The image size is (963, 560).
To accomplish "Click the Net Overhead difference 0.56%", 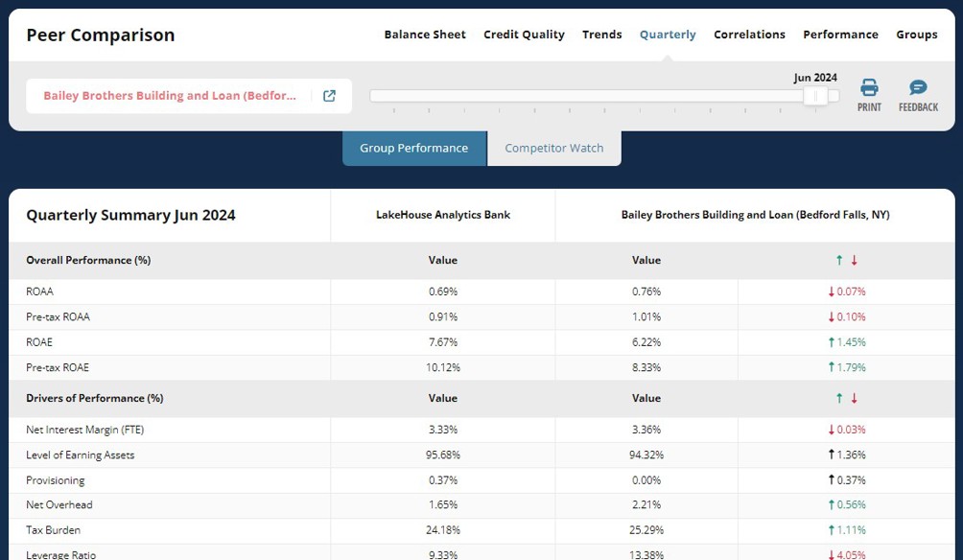I will [846, 504].
